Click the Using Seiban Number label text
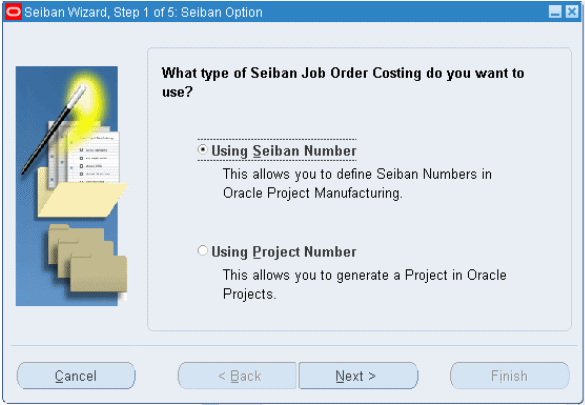Image resolution: width=585 pixels, height=405 pixels. [x=284, y=151]
